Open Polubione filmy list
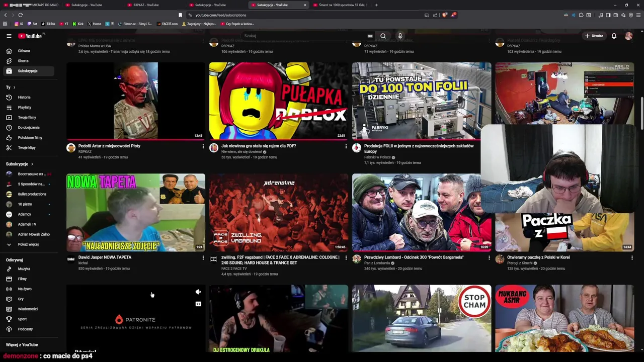The image size is (644, 362). [x=28, y=137]
